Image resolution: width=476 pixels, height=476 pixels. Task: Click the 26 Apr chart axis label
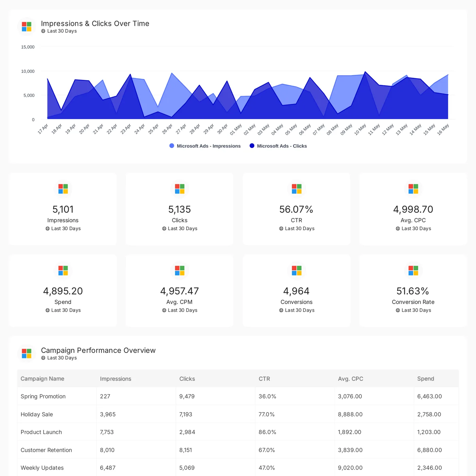point(167,129)
